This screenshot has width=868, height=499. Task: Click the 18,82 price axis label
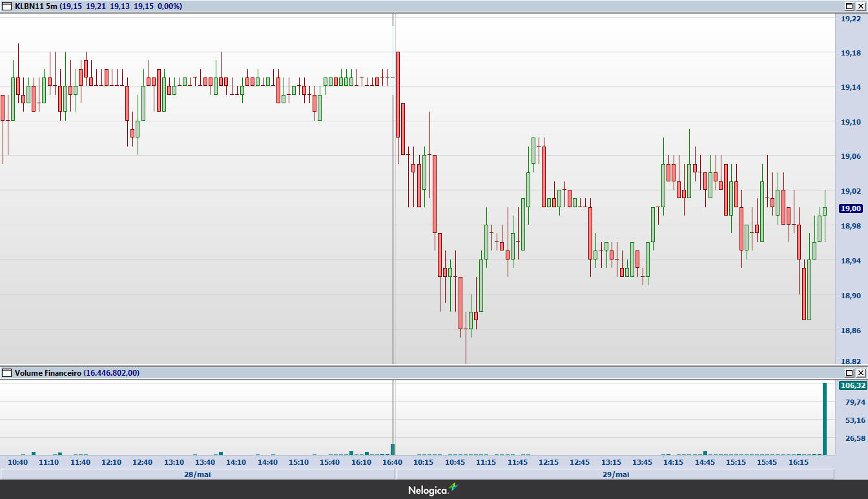tap(851, 361)
